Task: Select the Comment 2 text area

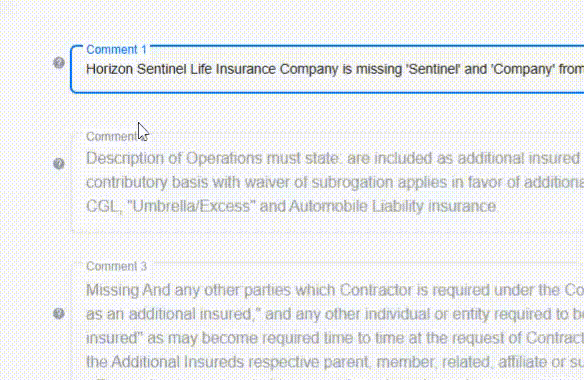Action: pyautogui.click(x=327, y=183)
